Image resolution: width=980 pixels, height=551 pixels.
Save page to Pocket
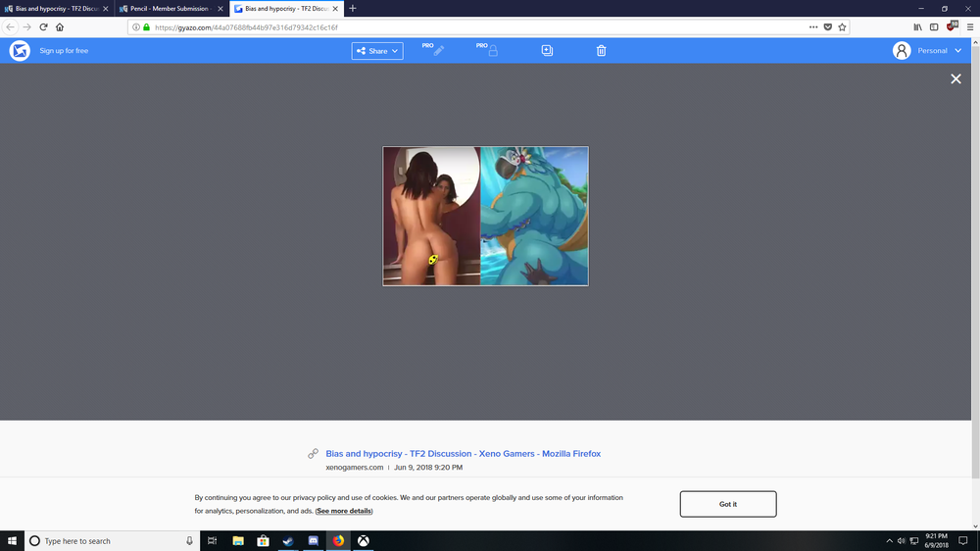[x=827, y=26]
